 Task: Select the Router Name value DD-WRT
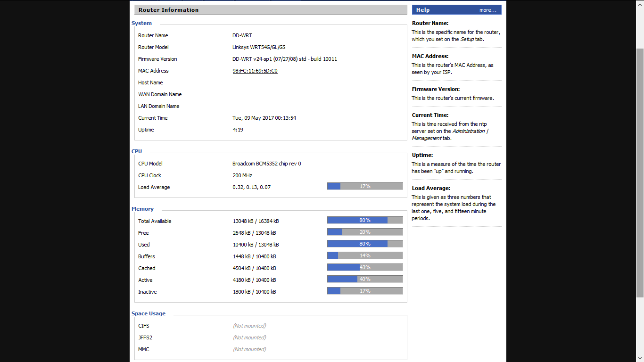pos(242,35)
